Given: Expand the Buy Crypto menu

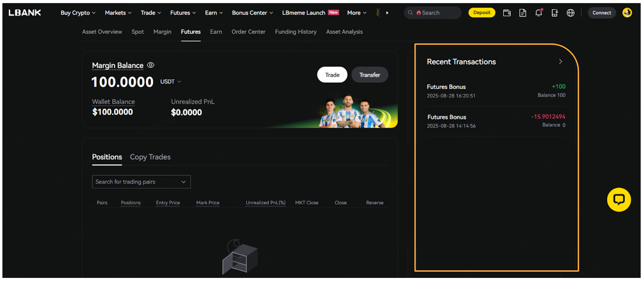Looking at the screenshot, I should pyautogui.click(x=78, y=13).
